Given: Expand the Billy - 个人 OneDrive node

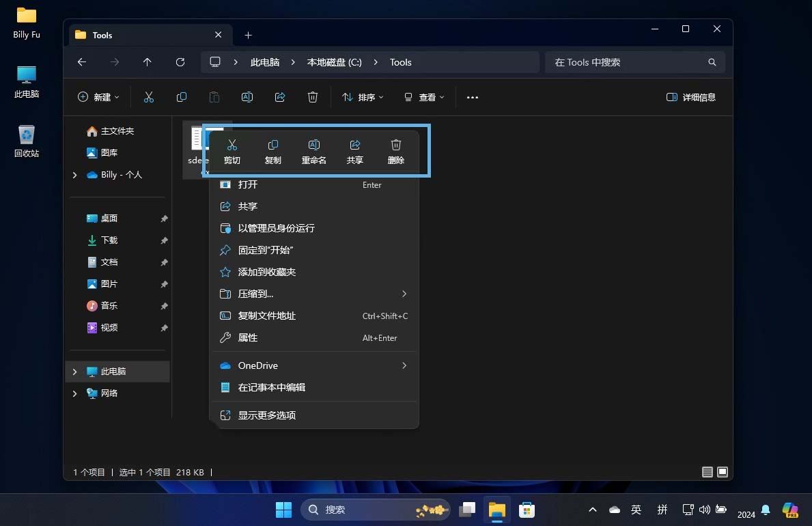Looking at the screenshot, I should click(x=74, y=175).
